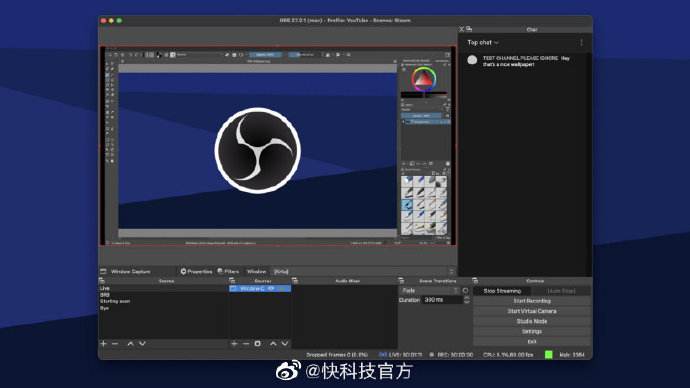Click the Scenes dock float icon
Viewport: 690px width, 388px height.
pos(102,281)
